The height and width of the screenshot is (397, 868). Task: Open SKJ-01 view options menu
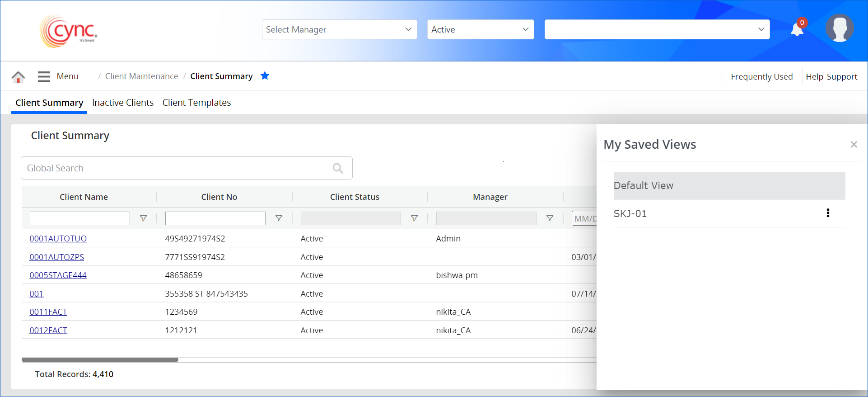(828, 213)
